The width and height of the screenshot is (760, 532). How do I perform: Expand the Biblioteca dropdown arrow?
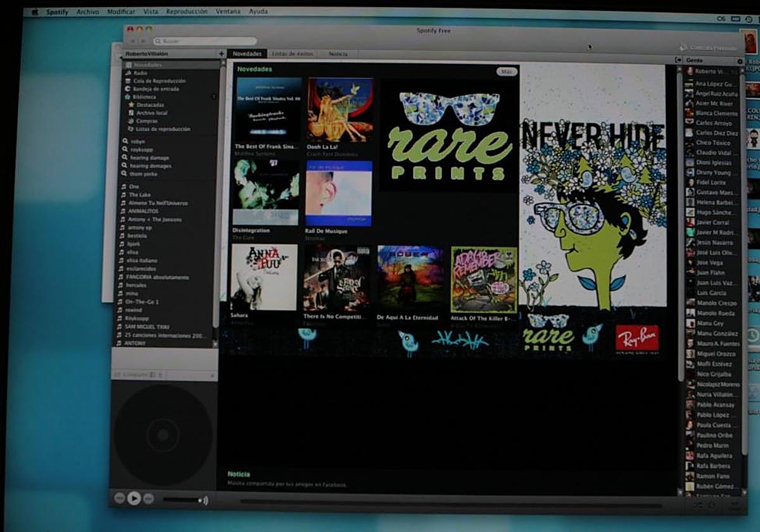(213, 97)
